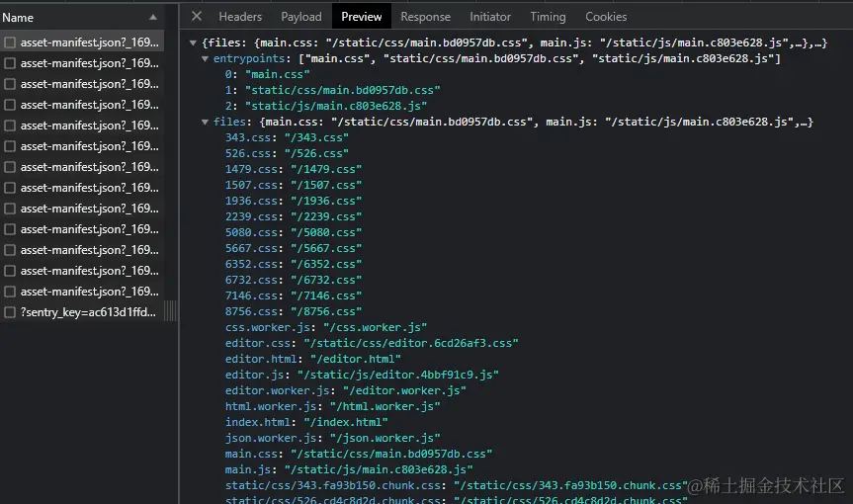Image resolution: width=853 pixels, height=504 pixels.
Task: Open the Payload tab
Action: 300,17
